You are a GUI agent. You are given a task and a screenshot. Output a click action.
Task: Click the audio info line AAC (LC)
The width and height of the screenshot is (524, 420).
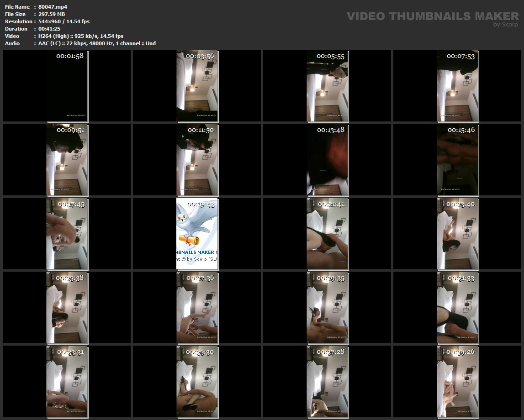coord(96,43)
